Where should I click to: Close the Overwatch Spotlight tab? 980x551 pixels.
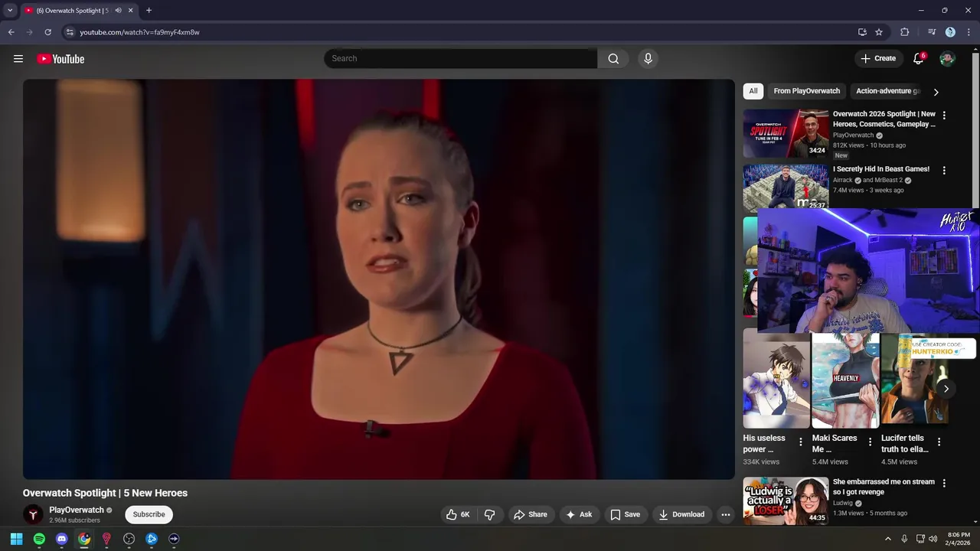click(130, 11)
